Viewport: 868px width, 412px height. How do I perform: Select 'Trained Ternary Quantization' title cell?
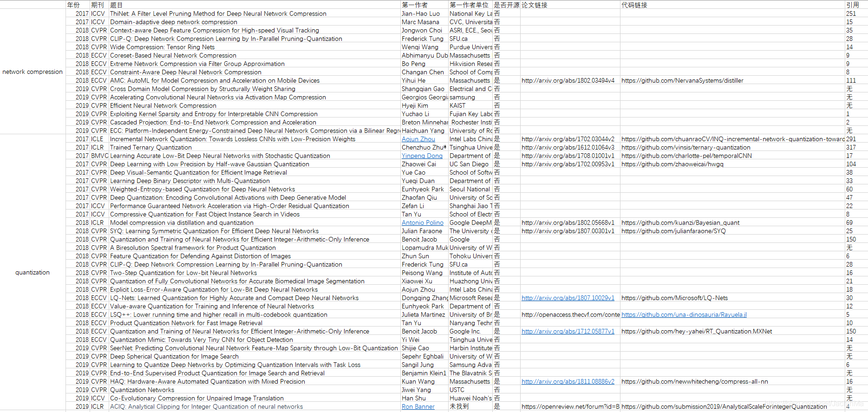click(255, 147)
